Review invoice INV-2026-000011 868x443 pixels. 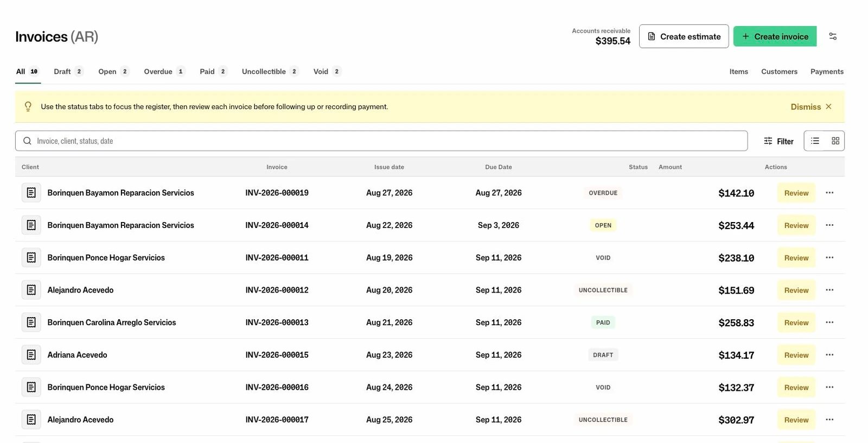point(796,258)
